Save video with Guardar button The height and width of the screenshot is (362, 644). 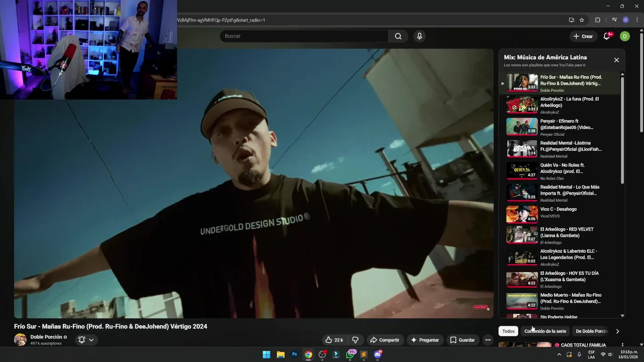(462, 340)
